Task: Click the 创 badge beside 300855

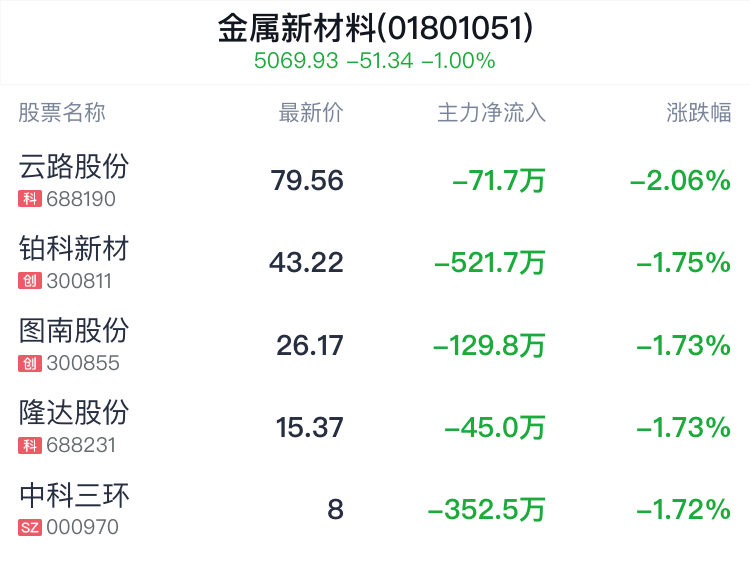Action: [x=30, y=363]
